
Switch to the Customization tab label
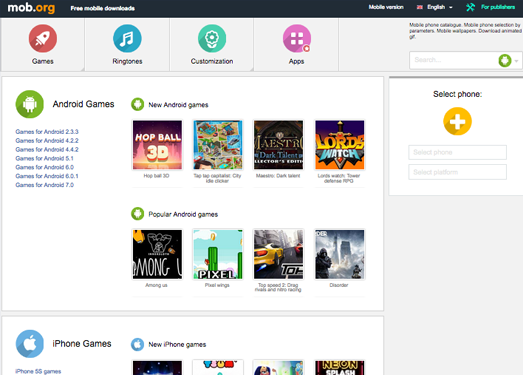click(x=212, y=61)
